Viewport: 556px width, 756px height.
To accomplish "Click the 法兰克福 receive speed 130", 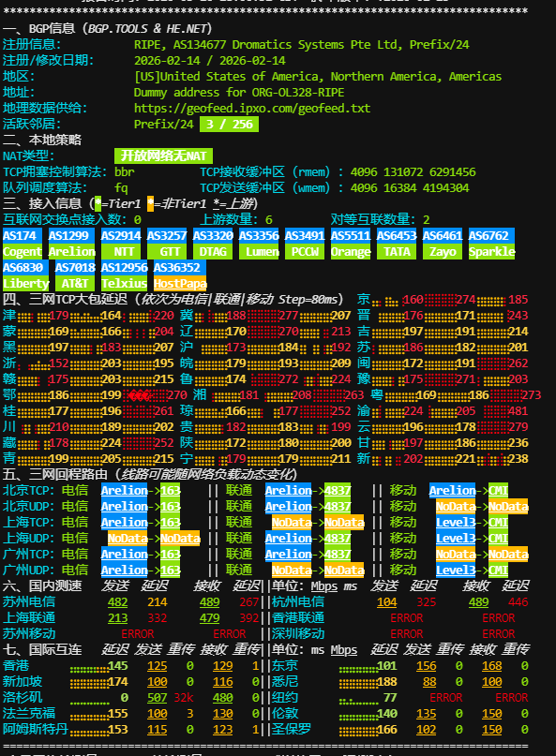I will 222,714.
